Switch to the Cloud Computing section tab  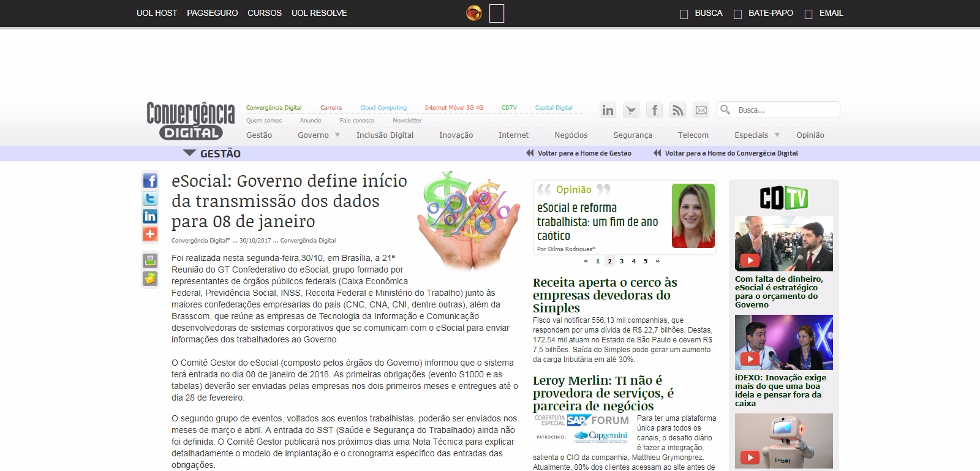[383, 107]
